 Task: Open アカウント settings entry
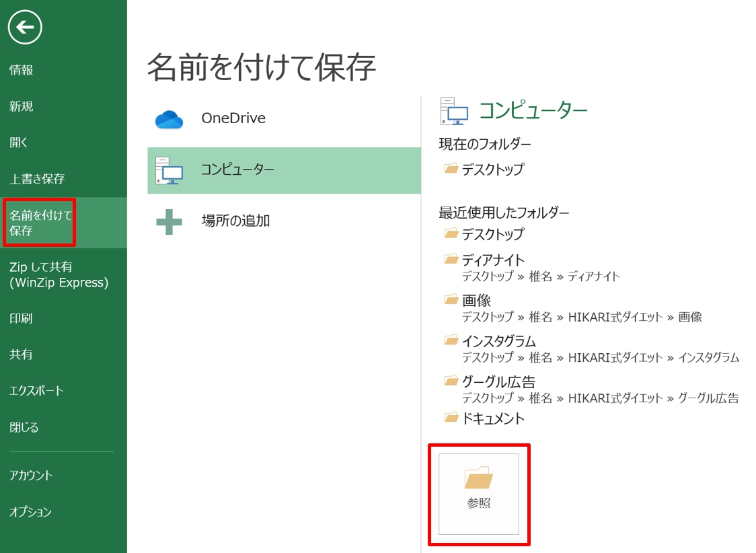point(32,476)
